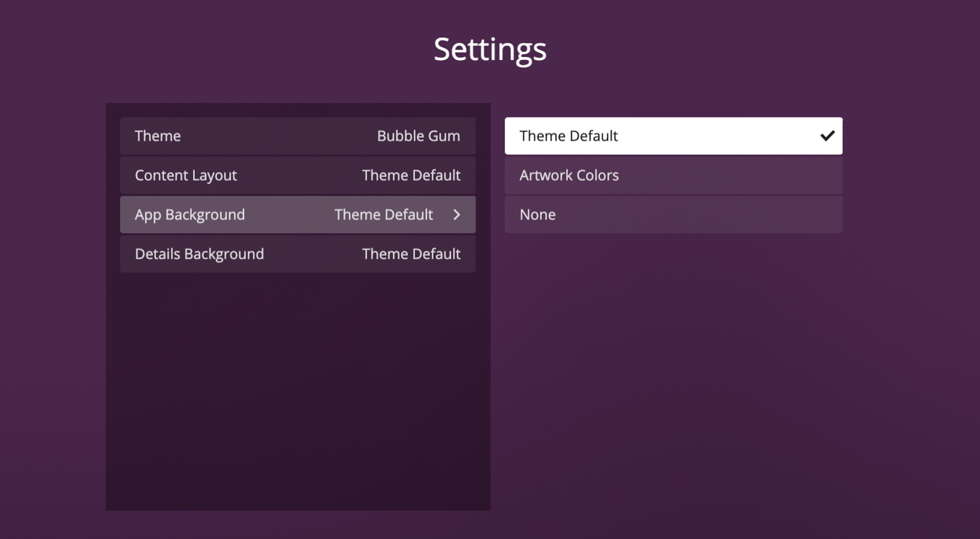Select None as the app background
This screenshot has width=980, height=539.
point(673,215)
